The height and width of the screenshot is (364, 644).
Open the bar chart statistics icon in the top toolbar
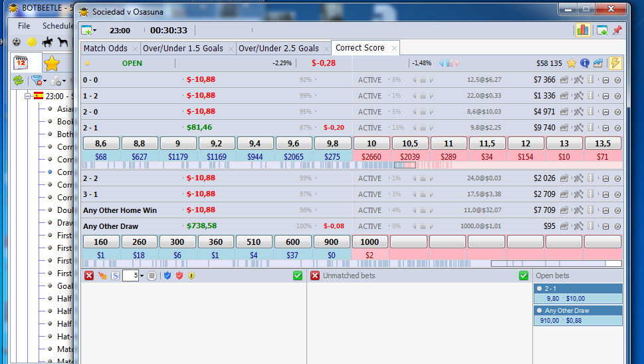(x=582, y=30)
